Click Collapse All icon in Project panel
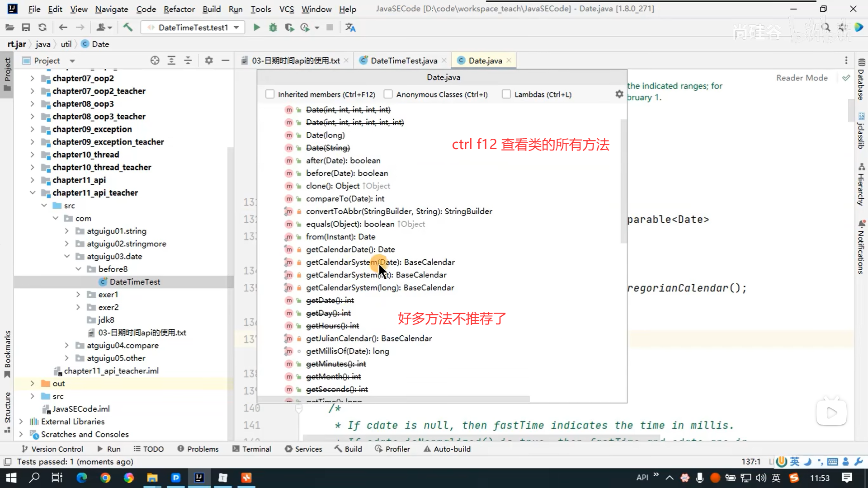This screenshot has width=868, height=488. pos(188,61)
